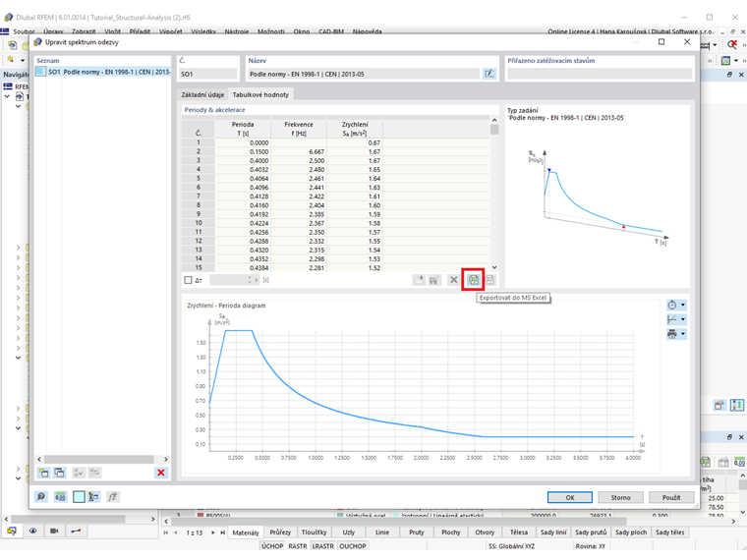The image size is (747, 560).
Task: Click period cell 0.4384 in row 15
Action: click(x=243, y=267)
